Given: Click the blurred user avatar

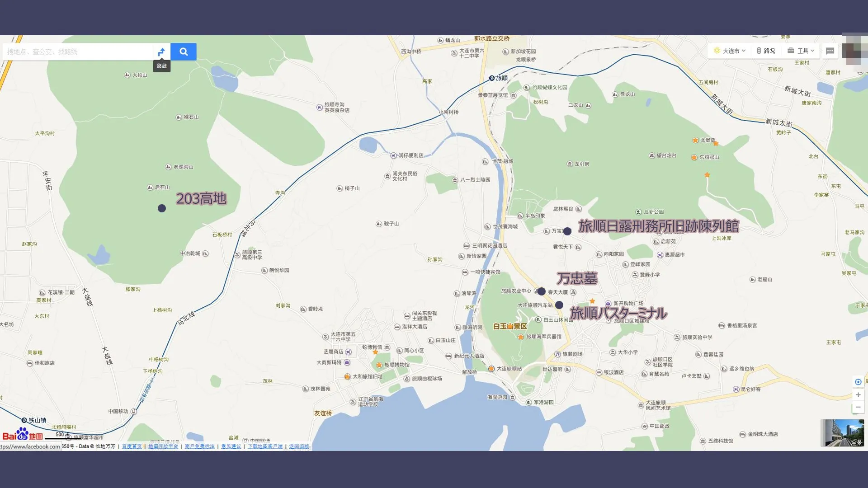Looking at the screenshot, I should 853,51.
